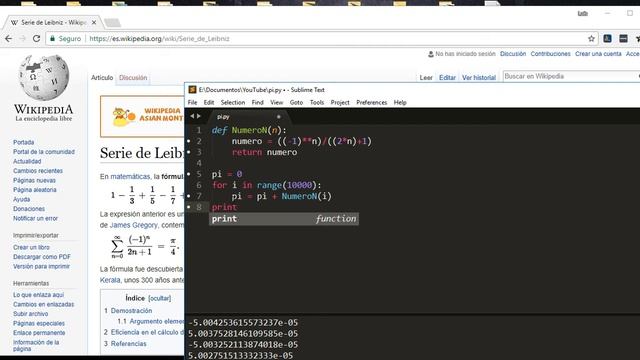
Task: Close the Serie de Leibniz browser tab
Action: (94, 22)
